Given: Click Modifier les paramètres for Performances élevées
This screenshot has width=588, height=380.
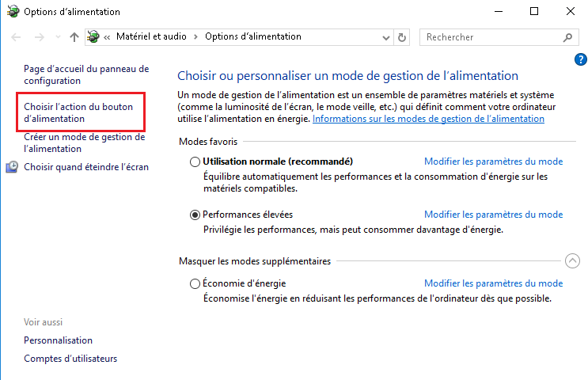Looking at the screenshot, I should [494, 215].
